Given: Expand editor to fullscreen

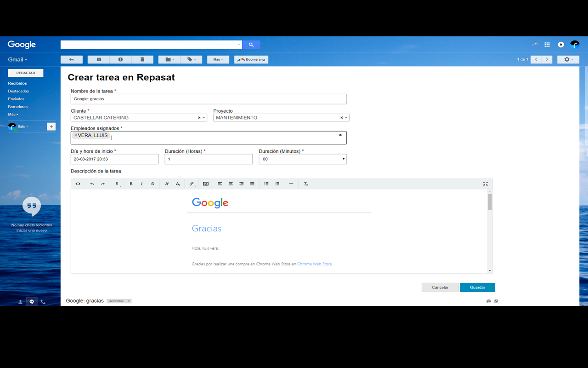Looking at the screenshot, I should pos(486,184).
